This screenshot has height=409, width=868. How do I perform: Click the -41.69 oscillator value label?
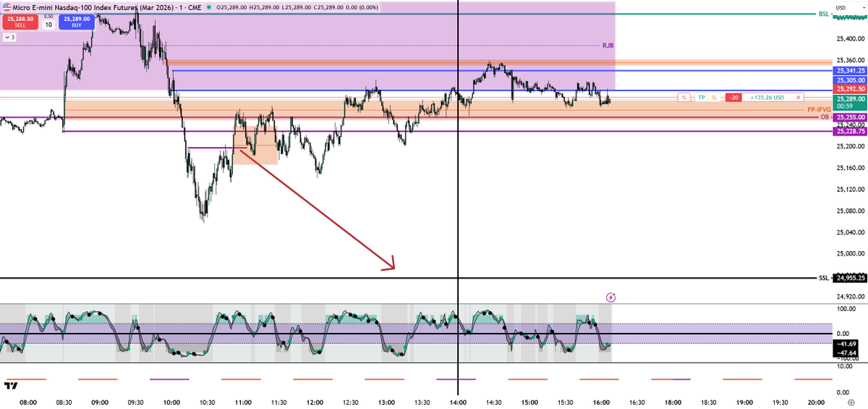(x=847, y=343)
